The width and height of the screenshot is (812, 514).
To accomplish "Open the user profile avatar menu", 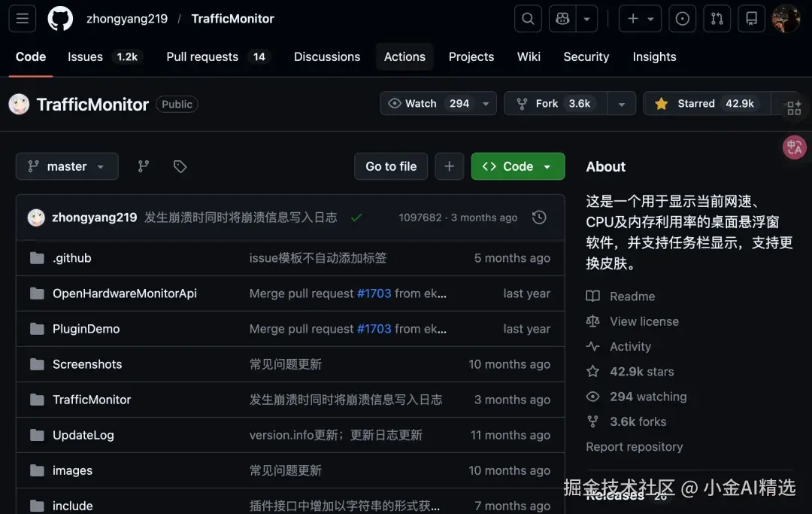I will [x=786, y=19].
